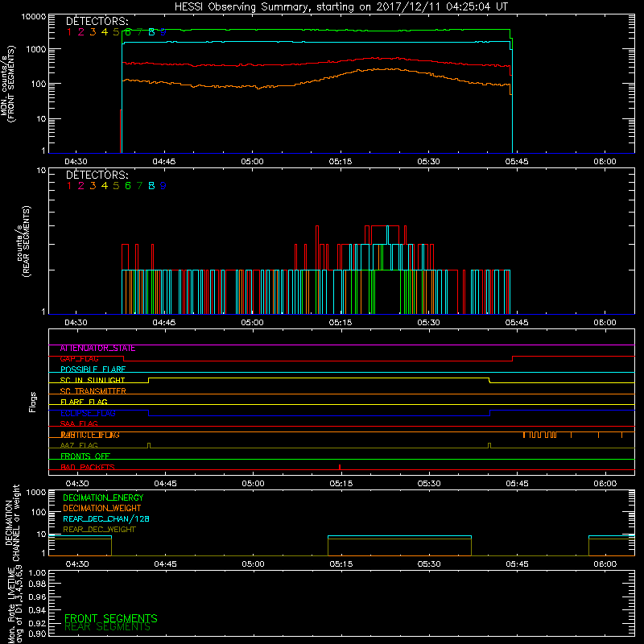Image resolution: width=644 pixels, height=644 pixels.
Task: Click the DECIMATION CHANNEL or weight axis title
Action: point(12,522)
